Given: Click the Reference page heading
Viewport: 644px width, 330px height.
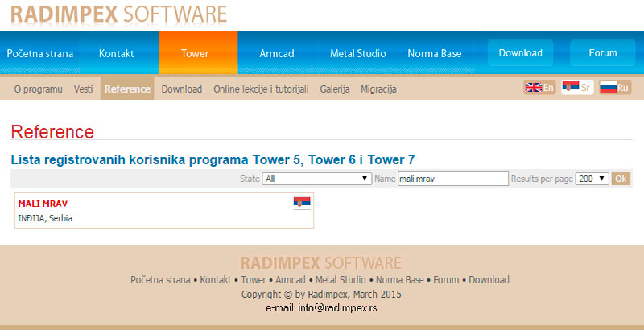Looking at the screenshot, I should 52,132.
